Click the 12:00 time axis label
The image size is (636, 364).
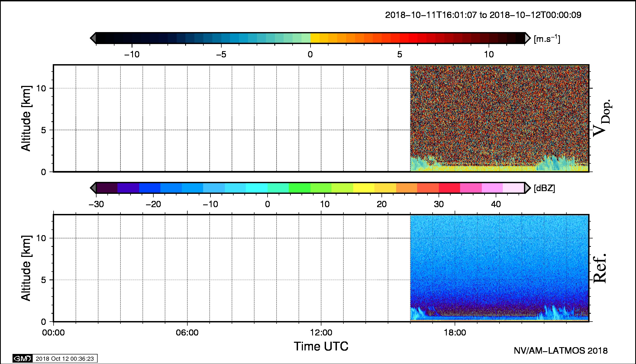click(x=321, y=333)
